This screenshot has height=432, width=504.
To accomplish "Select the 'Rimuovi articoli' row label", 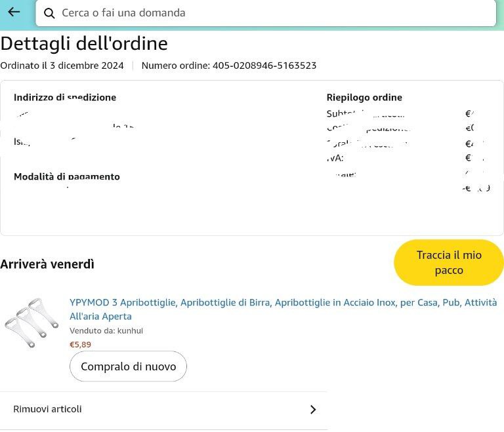I will pyautogui.click(x=48, y=409).
